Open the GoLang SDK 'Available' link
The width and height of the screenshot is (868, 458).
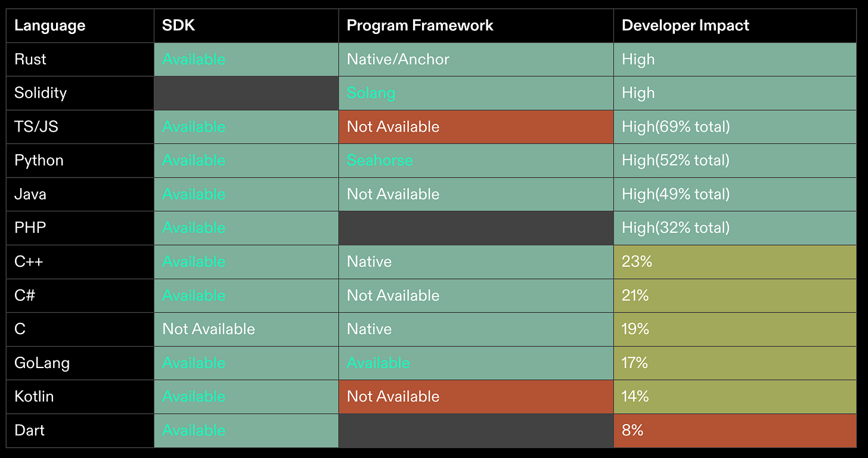[x=194, y=363]
